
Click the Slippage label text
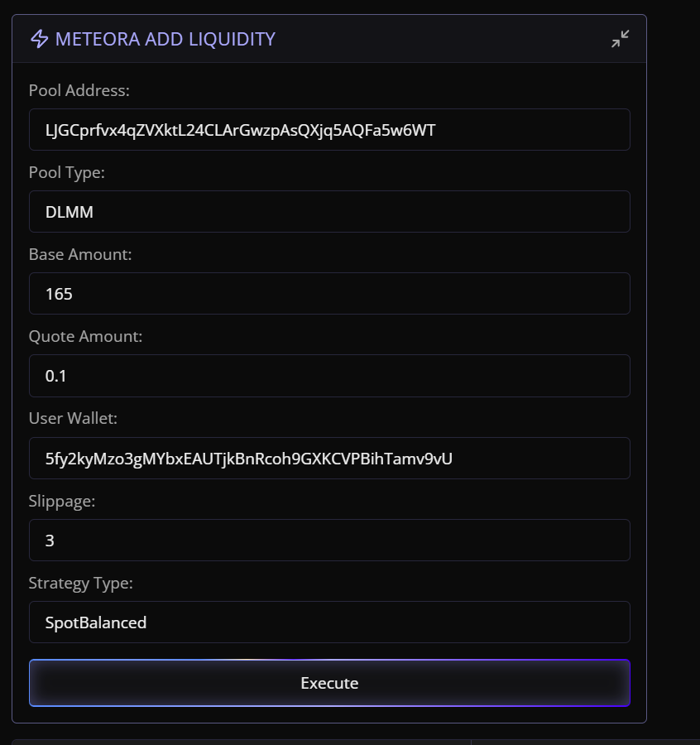pyautogui.click(x=62, y=501)
